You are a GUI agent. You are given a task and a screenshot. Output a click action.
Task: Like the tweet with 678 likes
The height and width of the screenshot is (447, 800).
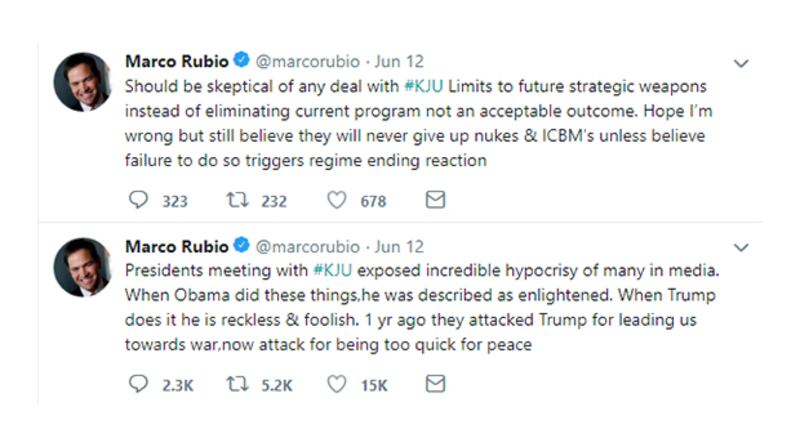(337, 200)
